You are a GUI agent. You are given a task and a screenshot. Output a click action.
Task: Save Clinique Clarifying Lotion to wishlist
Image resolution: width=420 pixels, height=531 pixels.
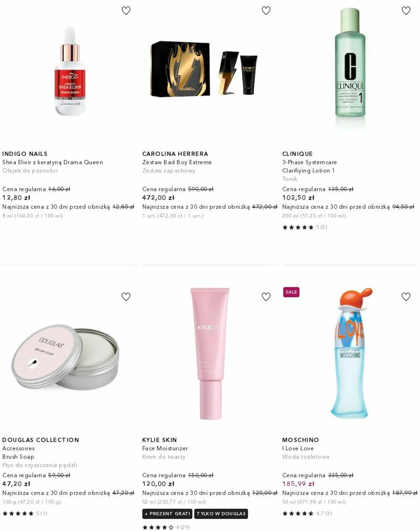pyautogui.click(x=406, y=11)
